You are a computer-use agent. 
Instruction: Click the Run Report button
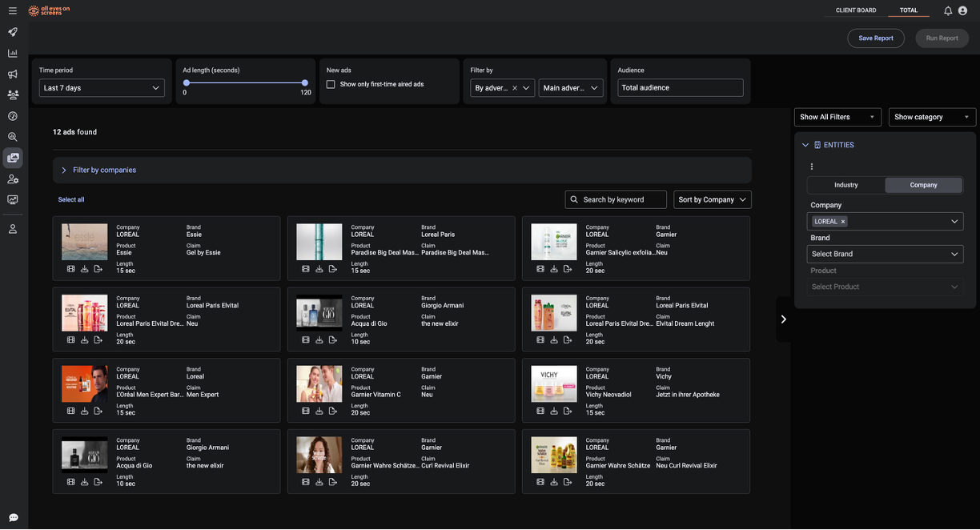pyautogui.click(x=942, y=38)
